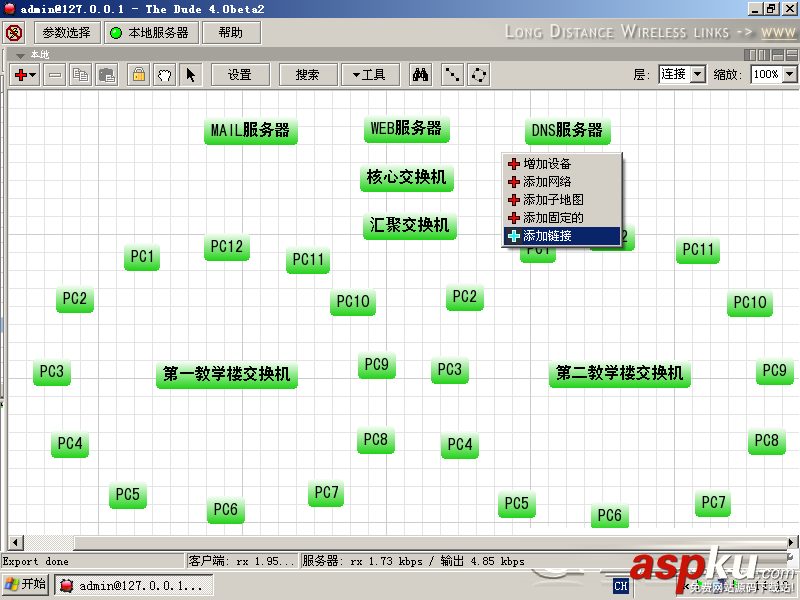Toggle the 本地服务器 green status button

tap(152, 33)
